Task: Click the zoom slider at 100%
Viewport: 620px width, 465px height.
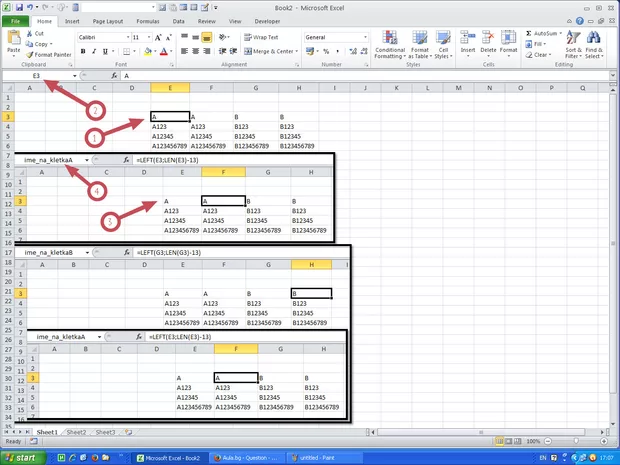Action: [576, 441]
